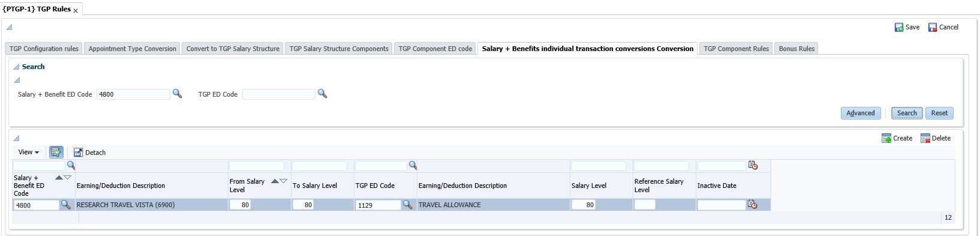Sort From Salary Level column descending
The width and height of the screenshot is (980, 236).
tap(284, 181)
